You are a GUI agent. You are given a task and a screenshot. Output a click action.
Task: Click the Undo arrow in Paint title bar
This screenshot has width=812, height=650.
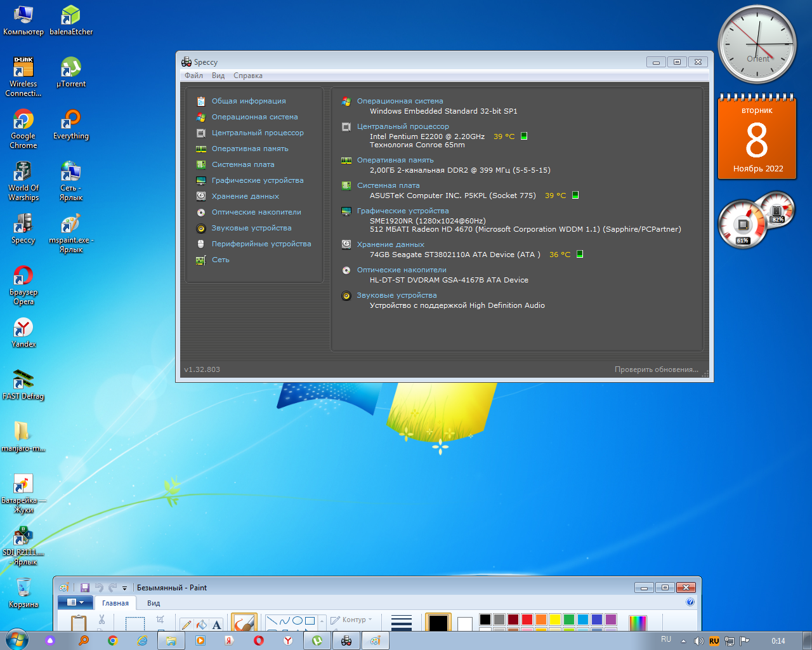[99, 588]
